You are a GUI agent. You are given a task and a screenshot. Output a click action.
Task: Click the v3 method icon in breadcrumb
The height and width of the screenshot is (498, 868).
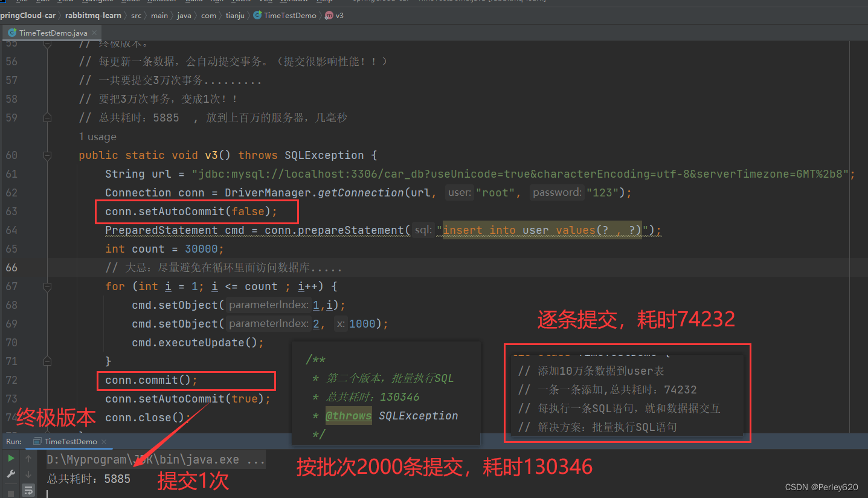(329, 15)
